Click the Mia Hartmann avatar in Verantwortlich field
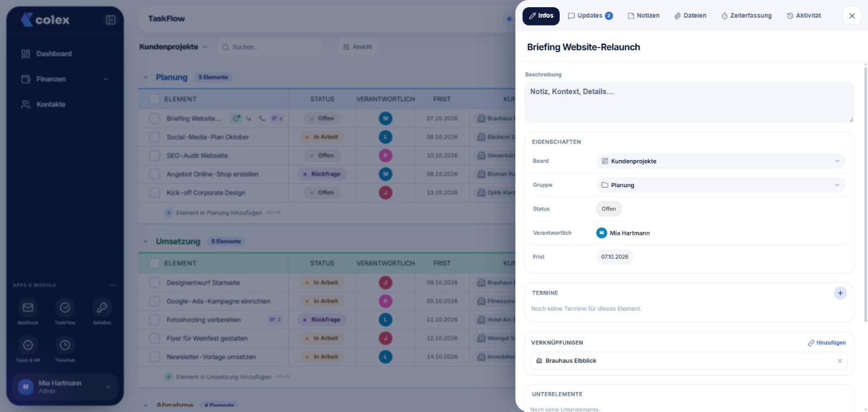The image size is (868, 412). coord(601,233)
